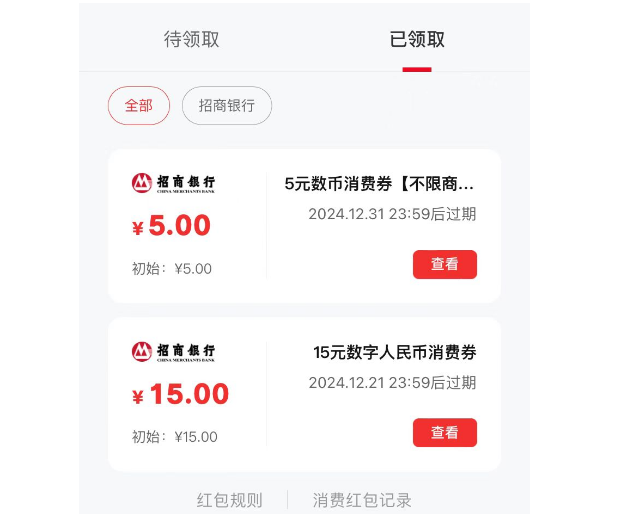The height and width of the screenshot is (514, 644).
Task: Tap 查看 button for the 5元 coupon
Action: point(445,264)
